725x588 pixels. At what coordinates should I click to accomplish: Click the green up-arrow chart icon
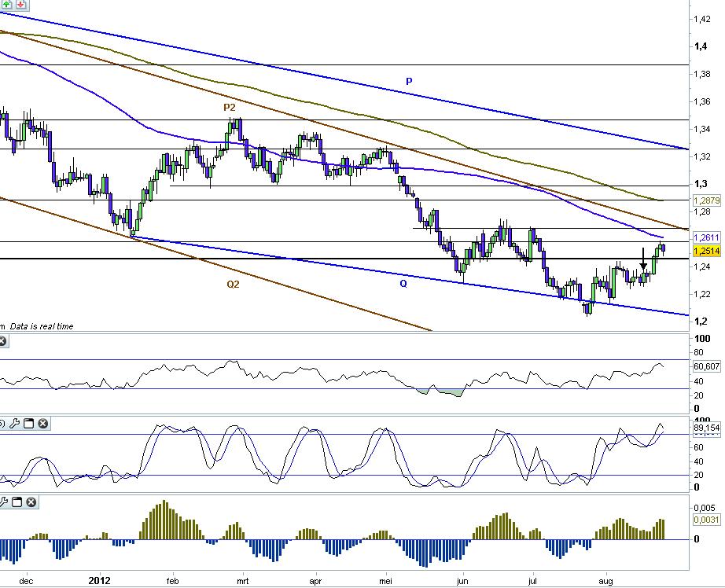(7, 4)
